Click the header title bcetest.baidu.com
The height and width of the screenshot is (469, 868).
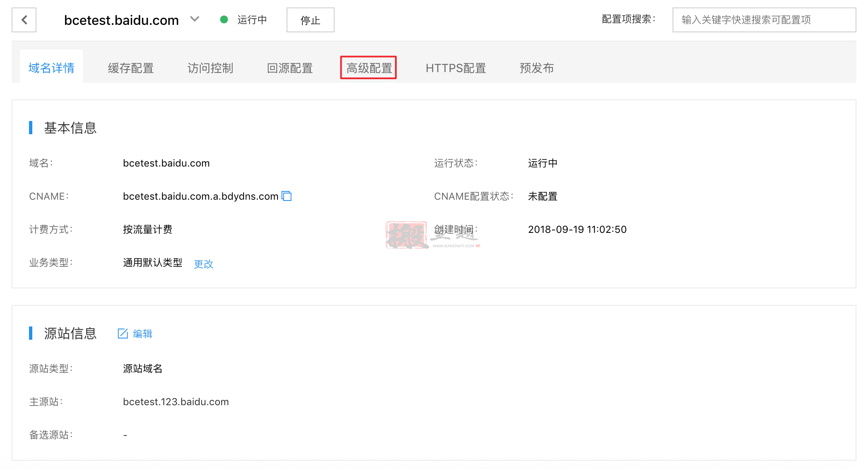coord(121,20)
